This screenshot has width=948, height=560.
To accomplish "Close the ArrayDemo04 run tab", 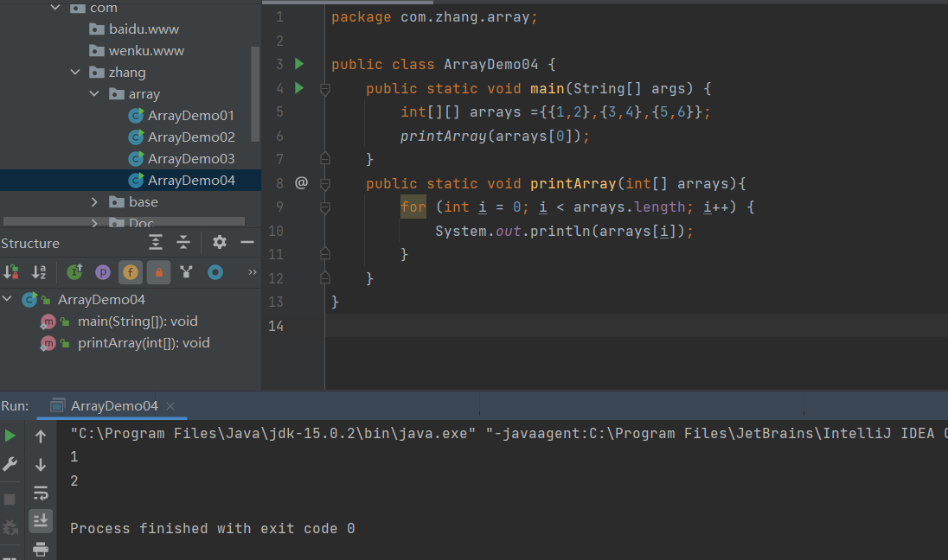I will point(170,406).
